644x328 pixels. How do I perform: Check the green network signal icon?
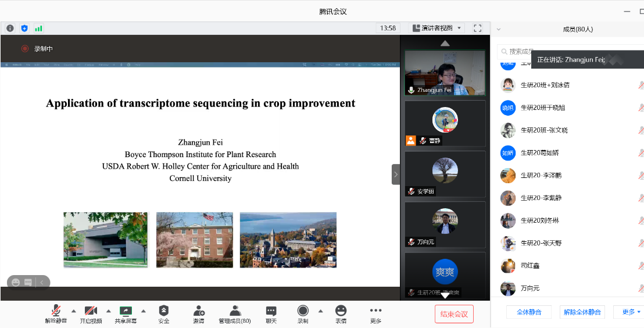(x=38, y=28)
